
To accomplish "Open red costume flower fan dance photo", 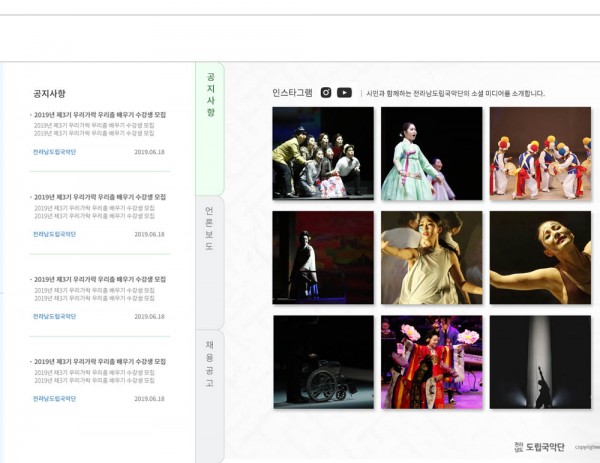I will [x=432, y=362].
